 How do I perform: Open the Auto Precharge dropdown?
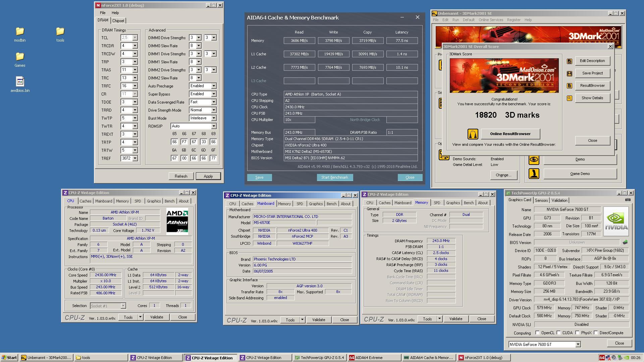(x=214, y=86)
